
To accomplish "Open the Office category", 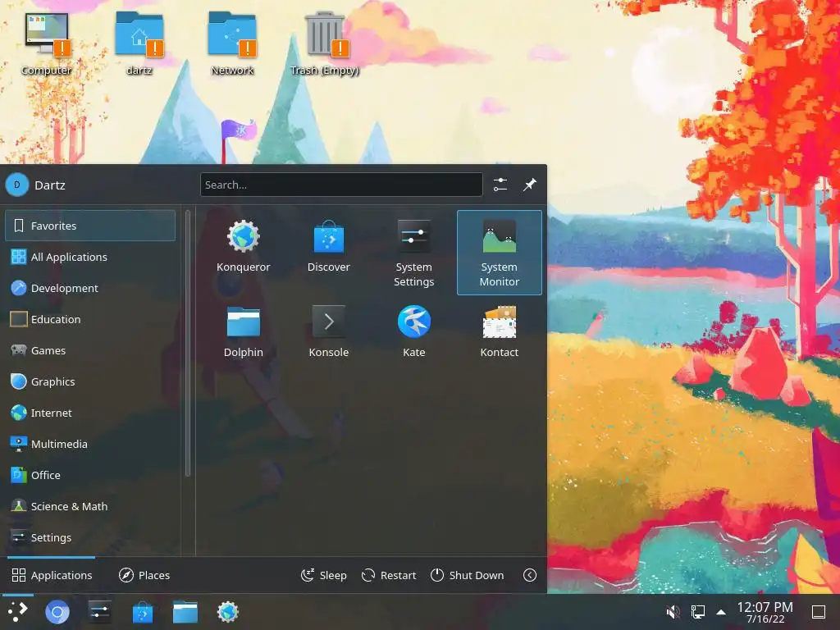I will (90, 475).
